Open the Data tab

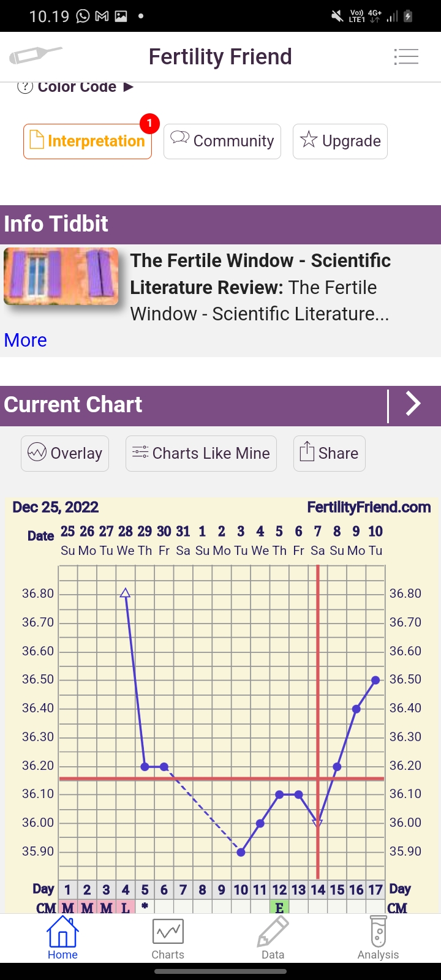coord(273,938)
